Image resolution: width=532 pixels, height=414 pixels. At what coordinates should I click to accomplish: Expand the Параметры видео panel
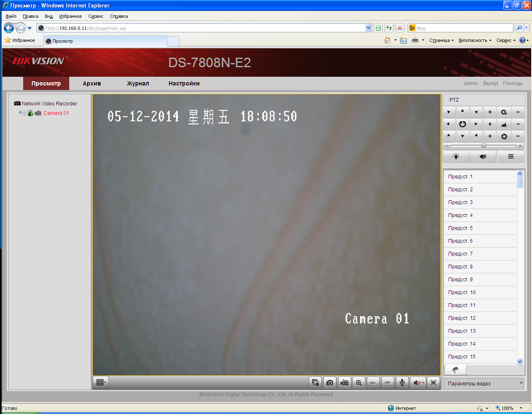[484, 384]
